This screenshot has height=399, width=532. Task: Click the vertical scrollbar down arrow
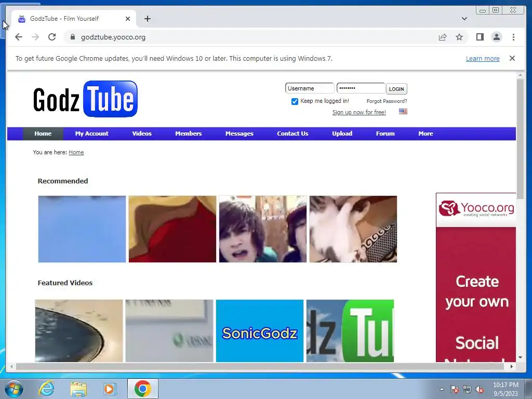coord(520,357)
